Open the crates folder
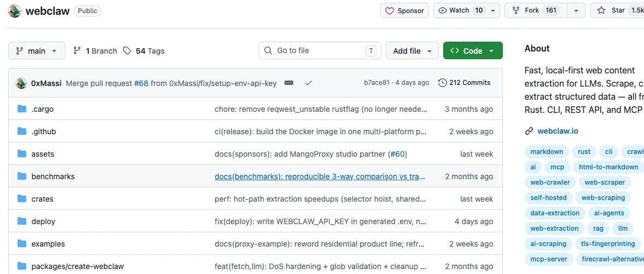644x274 pixels. coord(42,199)
